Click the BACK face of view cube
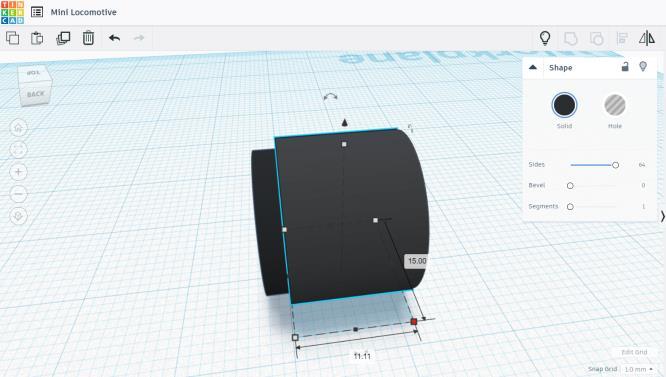 click(x=36, y=94)
